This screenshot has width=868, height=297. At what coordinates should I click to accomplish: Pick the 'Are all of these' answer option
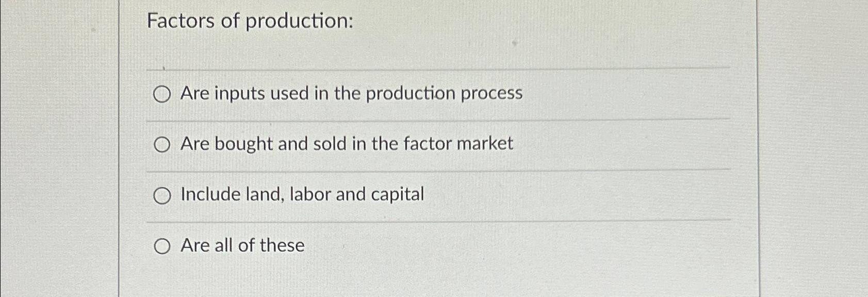tap(162, 246)
